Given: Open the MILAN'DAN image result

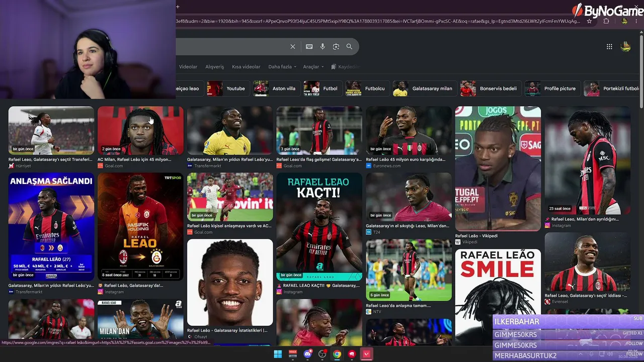Looking at the screenshot, I should (140, 320).
